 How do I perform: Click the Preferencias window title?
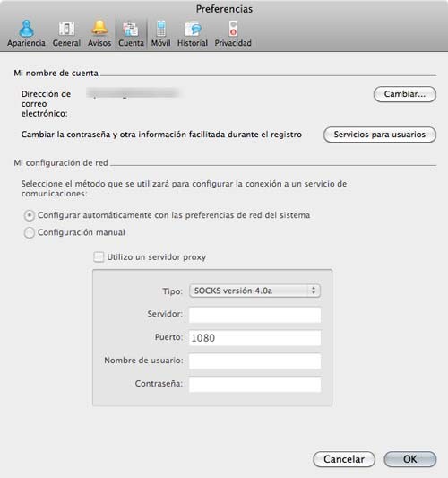(224, 9)
